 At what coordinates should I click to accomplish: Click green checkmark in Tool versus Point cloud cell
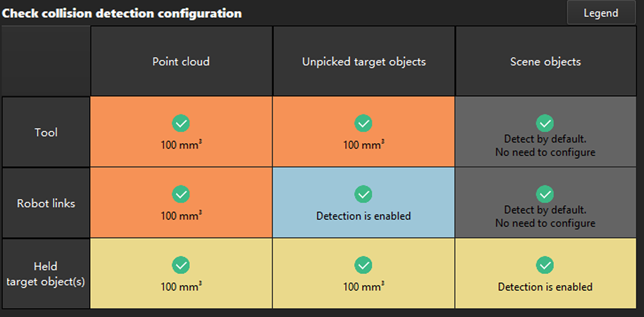point(181,124)
